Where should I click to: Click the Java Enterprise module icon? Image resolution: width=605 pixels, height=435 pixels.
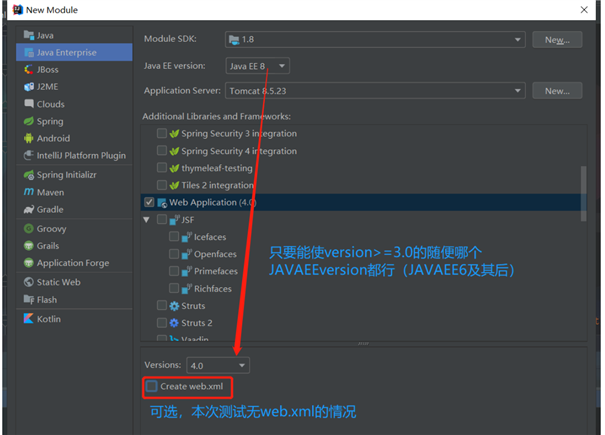[29, 52]
